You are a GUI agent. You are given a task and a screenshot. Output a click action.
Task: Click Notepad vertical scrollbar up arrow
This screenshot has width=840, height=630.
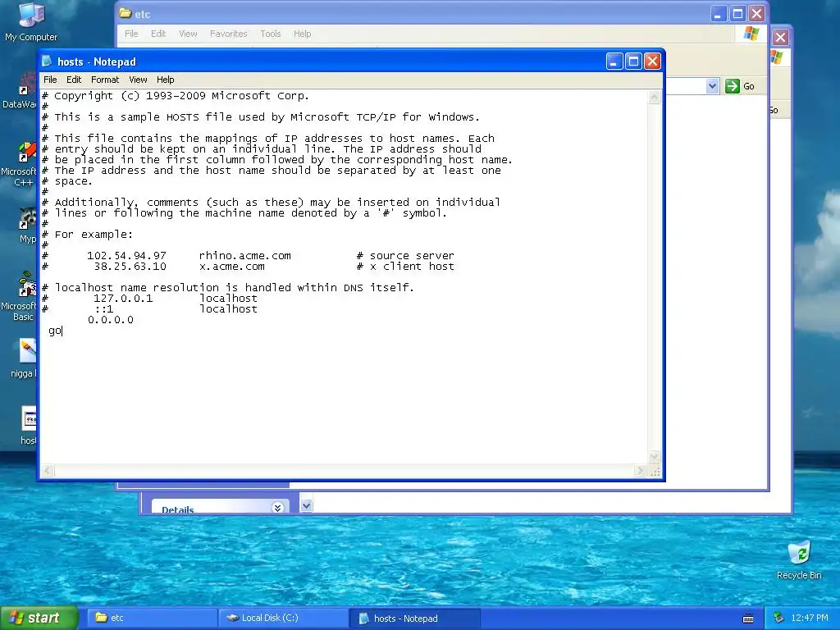point(654,97)
